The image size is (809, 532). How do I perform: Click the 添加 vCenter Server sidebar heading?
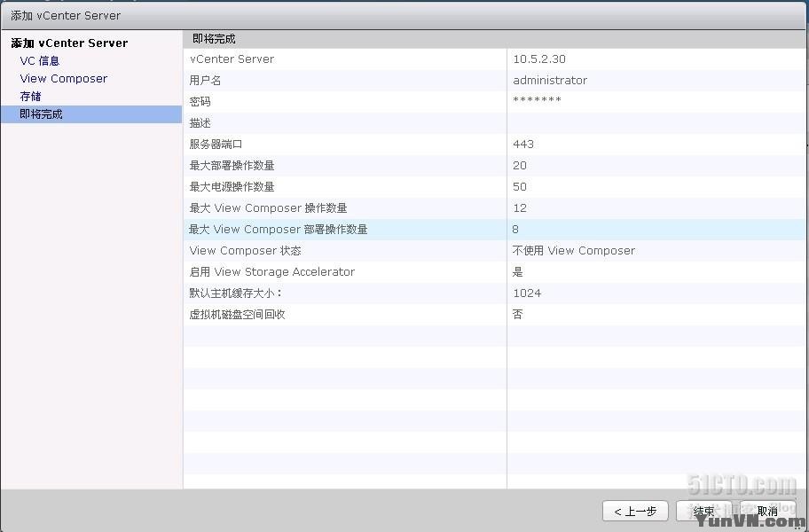(x=69, y=43)
